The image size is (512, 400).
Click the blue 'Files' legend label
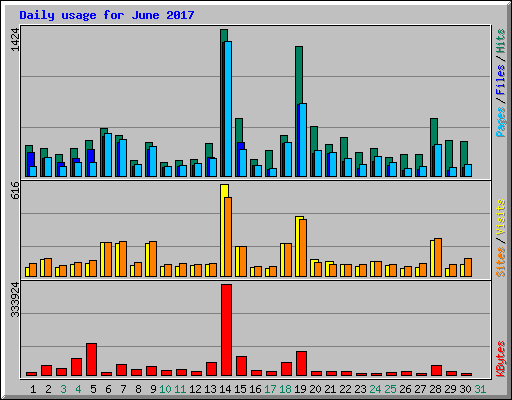point(500,79)
